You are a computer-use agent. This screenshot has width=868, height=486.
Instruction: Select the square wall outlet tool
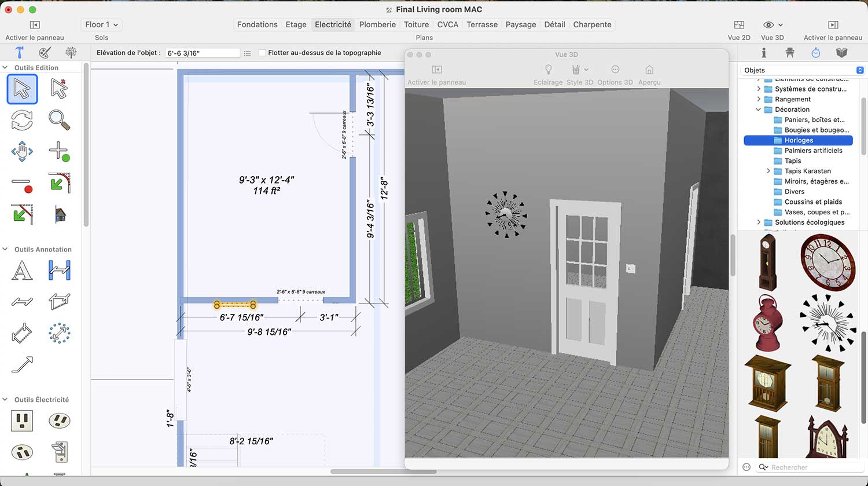[x=22, y=421]
